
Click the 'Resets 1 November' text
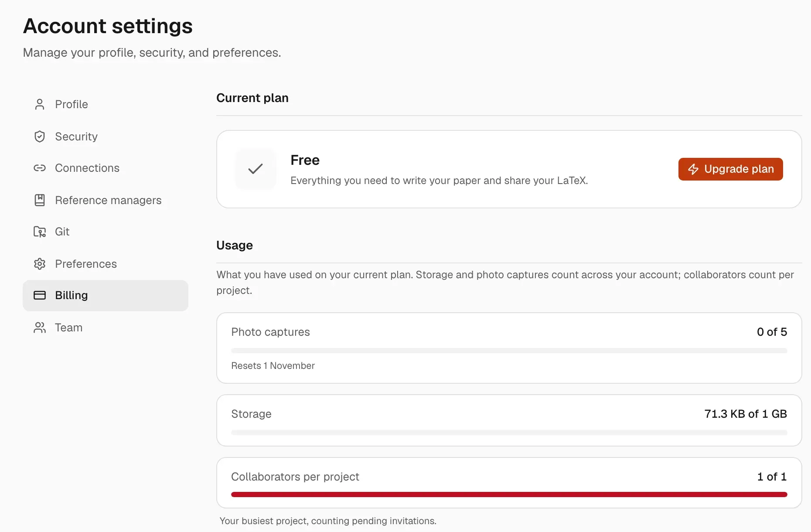coord(273,366)
